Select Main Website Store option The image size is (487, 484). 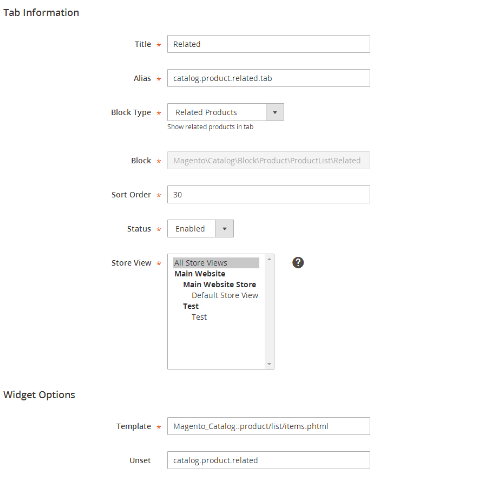(219, 285)
